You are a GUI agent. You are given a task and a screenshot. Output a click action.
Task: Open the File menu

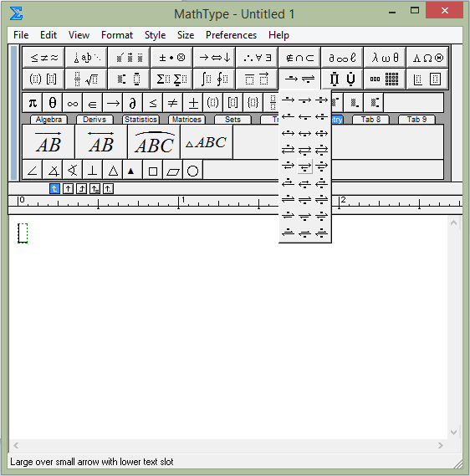pos(21,35)
